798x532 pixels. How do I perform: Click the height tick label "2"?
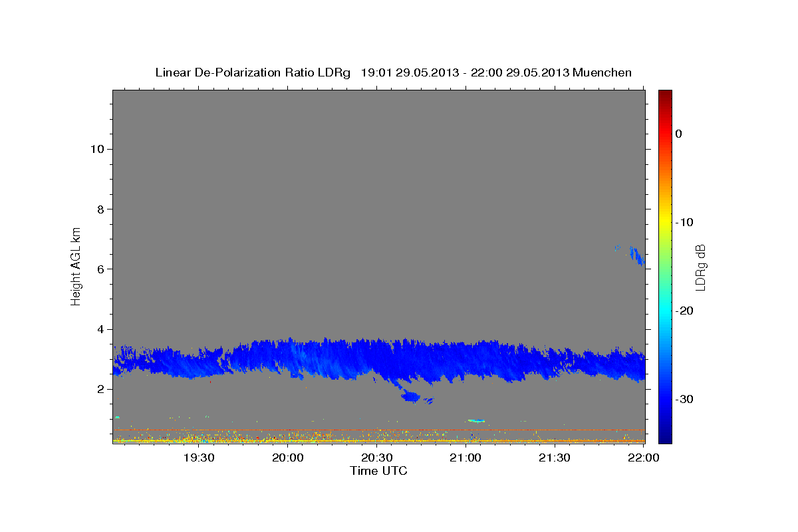[x=100, y=389]
